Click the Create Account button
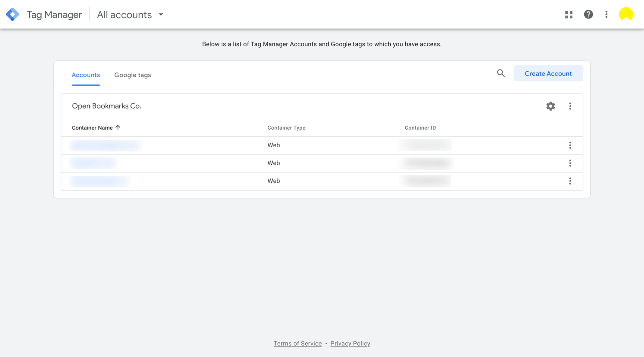Viewport: 644px width, 357px height. pos(548,73)
